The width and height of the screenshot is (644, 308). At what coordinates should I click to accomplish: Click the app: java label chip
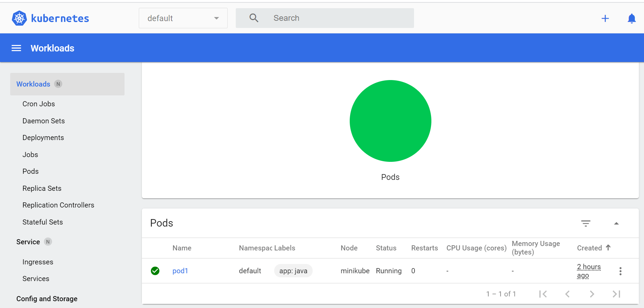tap(293, 271)
